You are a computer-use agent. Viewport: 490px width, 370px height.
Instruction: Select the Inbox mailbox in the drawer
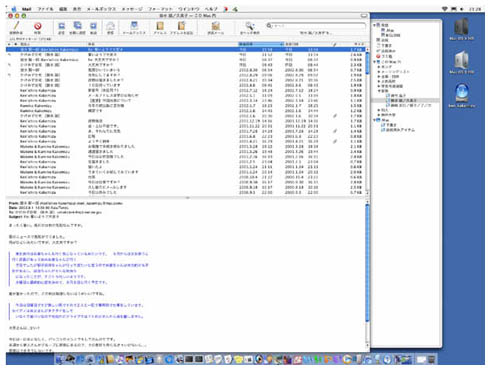tap(383, 25)
